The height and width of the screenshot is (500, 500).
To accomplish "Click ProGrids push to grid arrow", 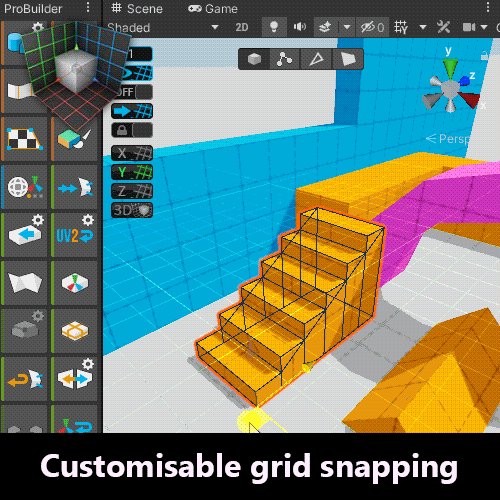I will point(132,111).
